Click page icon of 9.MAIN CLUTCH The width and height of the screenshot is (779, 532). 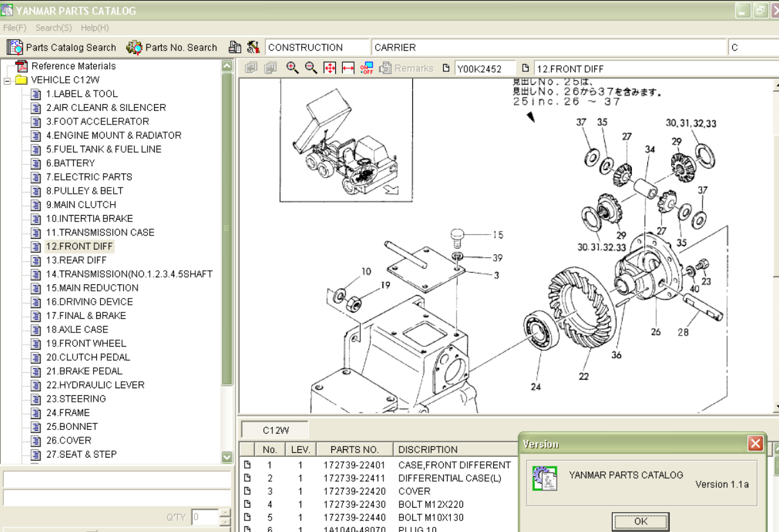click(x=36, y=205)
